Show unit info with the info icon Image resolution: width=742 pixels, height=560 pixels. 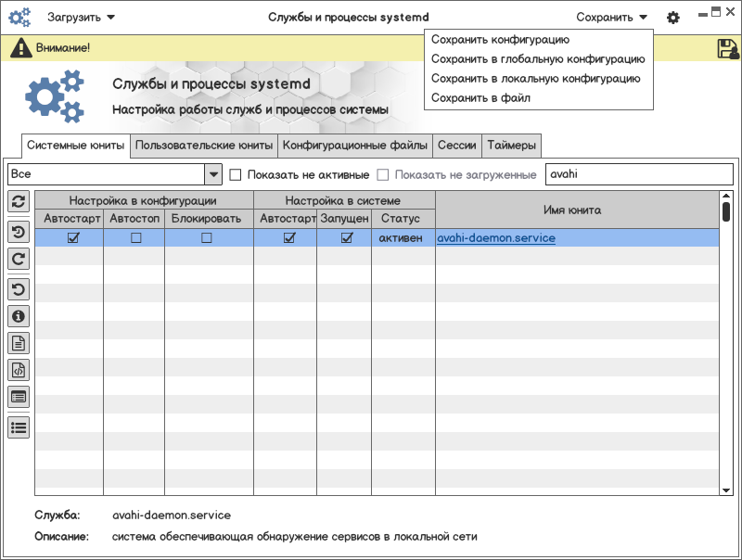click(19, 316)
